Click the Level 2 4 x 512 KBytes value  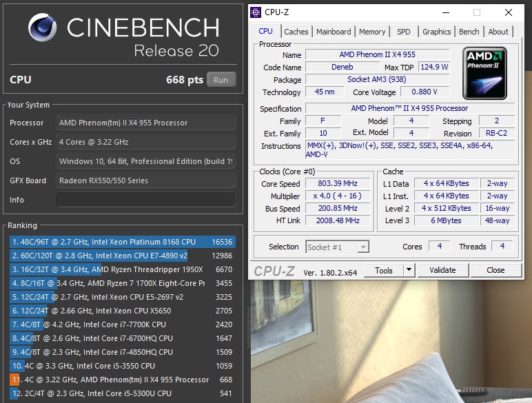pos(446,208)
